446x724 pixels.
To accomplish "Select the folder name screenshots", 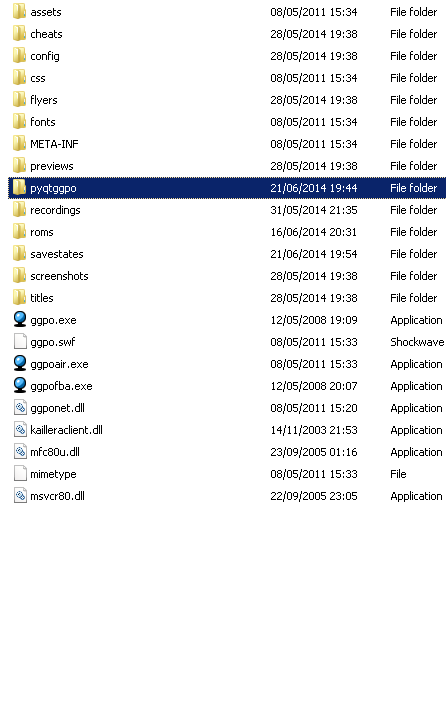I will [x=59, y=276].
